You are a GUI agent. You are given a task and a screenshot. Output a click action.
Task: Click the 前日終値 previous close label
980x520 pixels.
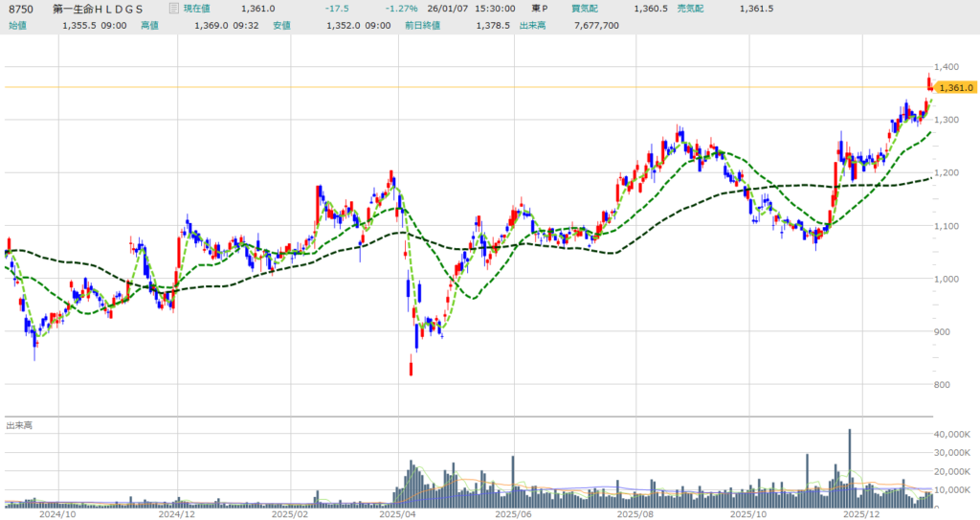coord(422,25)
